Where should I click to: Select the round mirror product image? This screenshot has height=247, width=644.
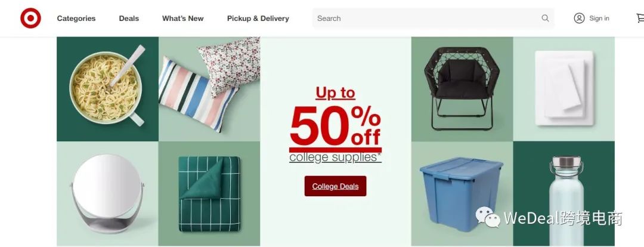[107, 193]
